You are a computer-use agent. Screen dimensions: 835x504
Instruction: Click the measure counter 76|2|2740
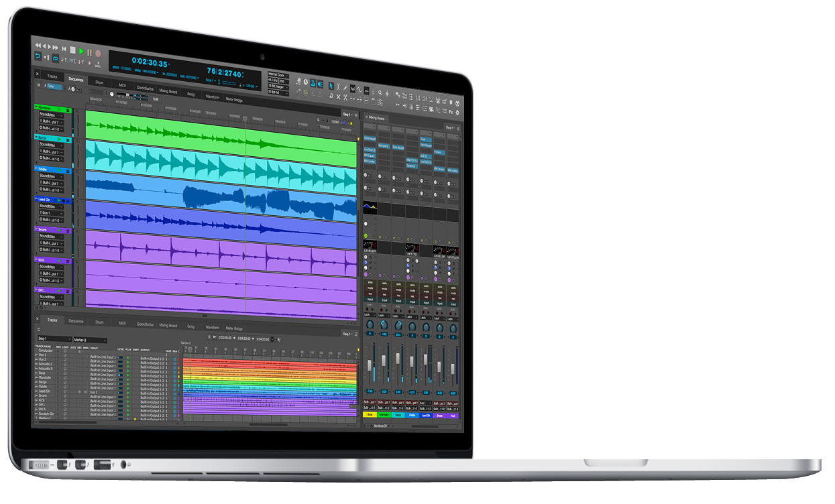[224, 71]
